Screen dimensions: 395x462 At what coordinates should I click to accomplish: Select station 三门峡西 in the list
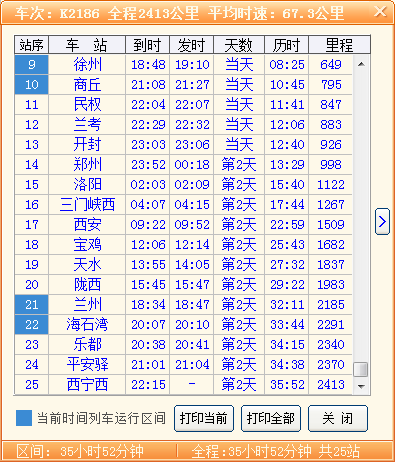pyautogui.click(x=87, y=205)
